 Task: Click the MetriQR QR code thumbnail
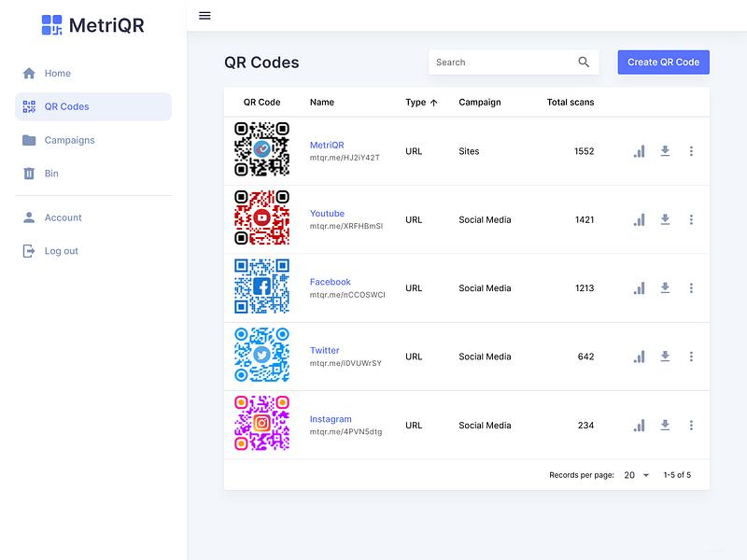point(261,149)
